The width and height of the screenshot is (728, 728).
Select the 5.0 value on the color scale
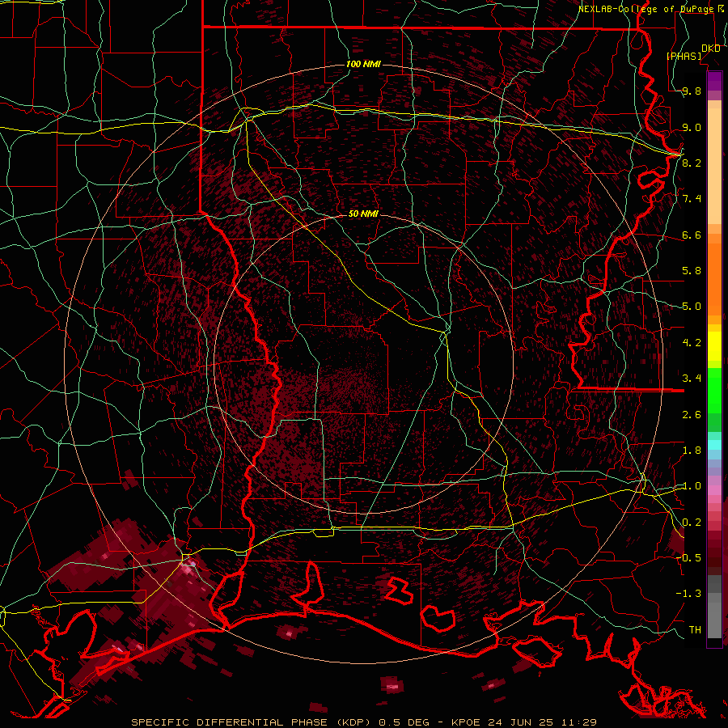click(x=692, y=307)
